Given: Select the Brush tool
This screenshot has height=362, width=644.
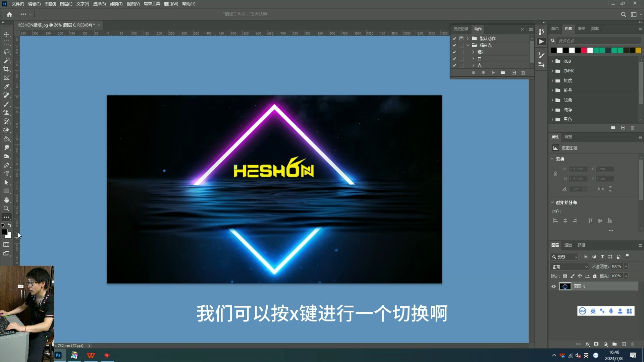Looking at the screenshot, I should point(6,104).
